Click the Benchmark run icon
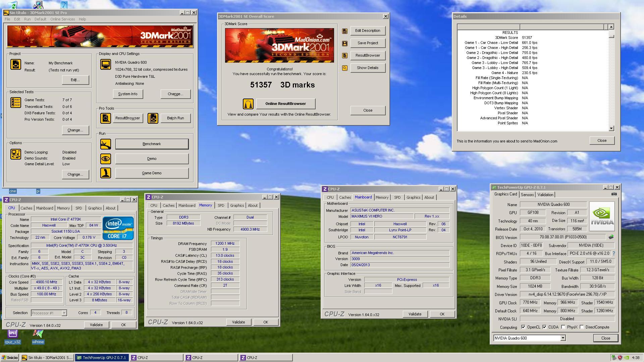Image resolution: width=644 pixels, height=362 pixels. click(x=106, y=144)
